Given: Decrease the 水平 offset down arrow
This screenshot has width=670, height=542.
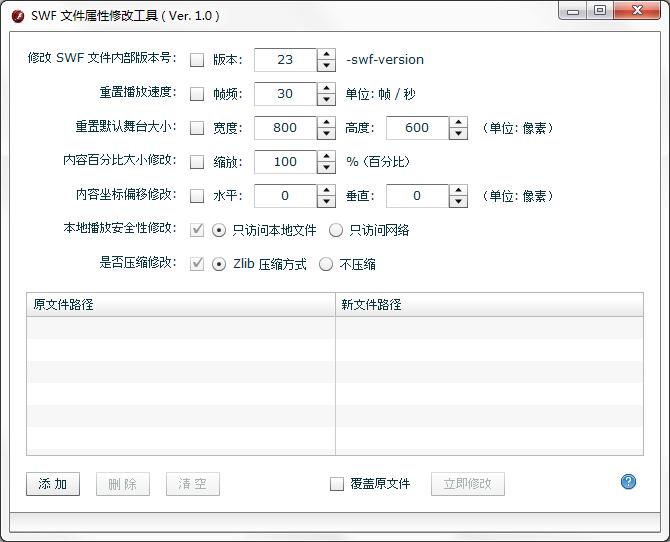Looking at the screenshot, I should [326, 201].
